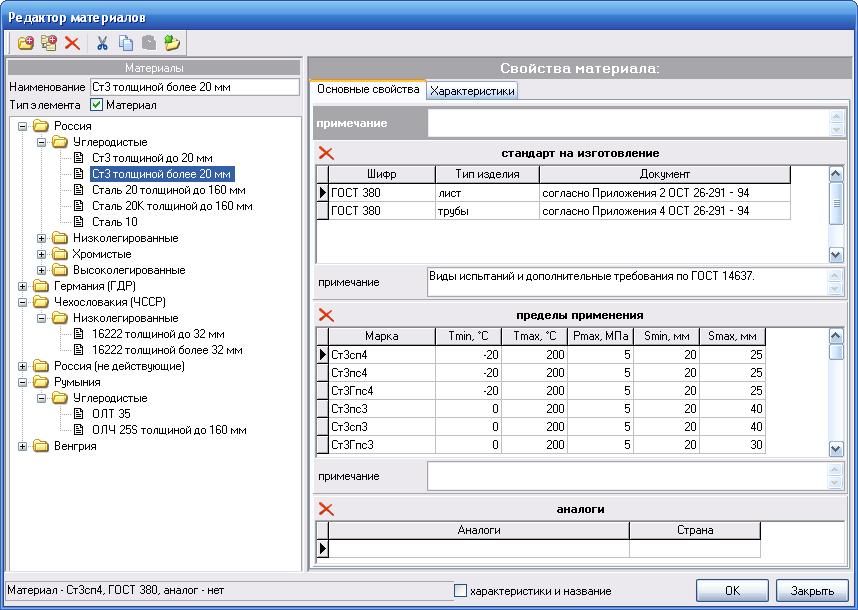
Task: Click document icon of 'Сталь 20К толщиной до 160 мм'
Action: tap(79, 206)
